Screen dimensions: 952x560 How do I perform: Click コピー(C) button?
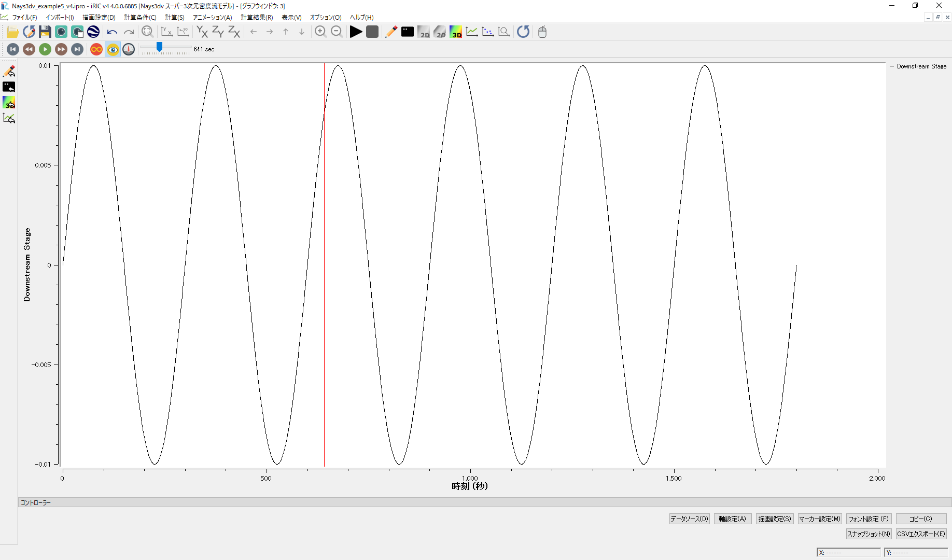coord(921,519)
